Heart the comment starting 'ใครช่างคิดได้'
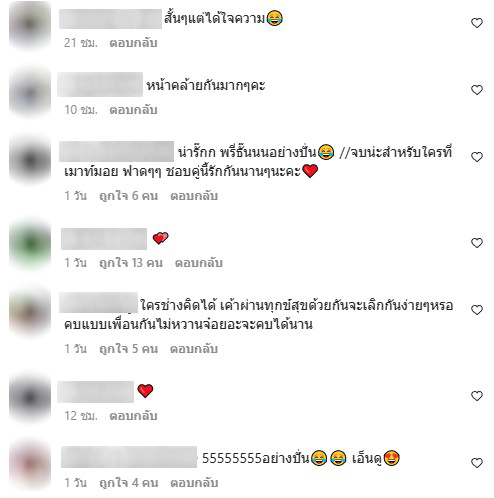This screenshot has height=498, width=494. (477, 310)
